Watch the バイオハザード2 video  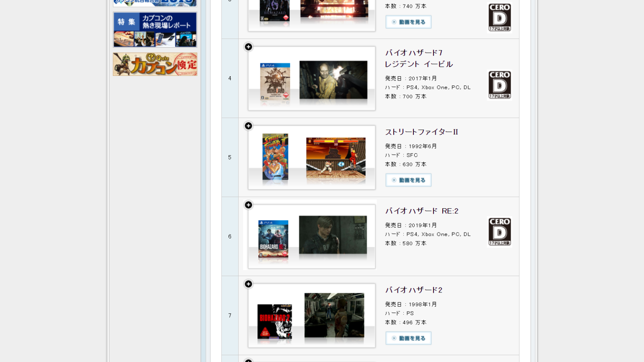pyautogui.click(x=408, y=338)
